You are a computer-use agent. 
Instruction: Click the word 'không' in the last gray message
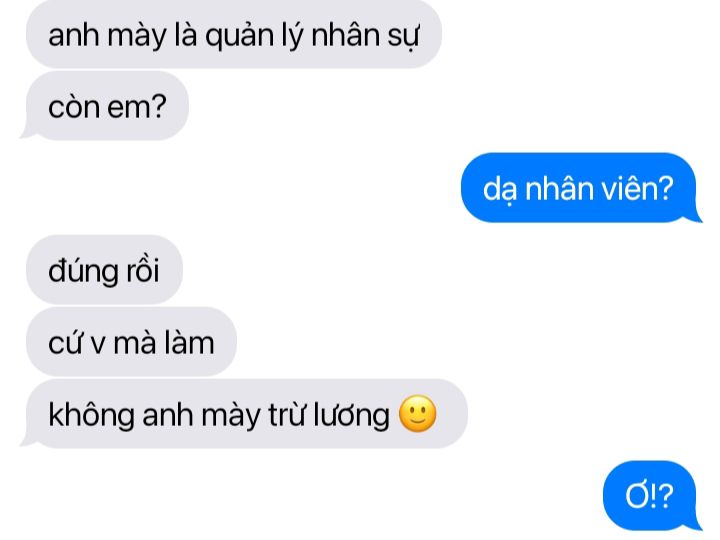point(91,416)
